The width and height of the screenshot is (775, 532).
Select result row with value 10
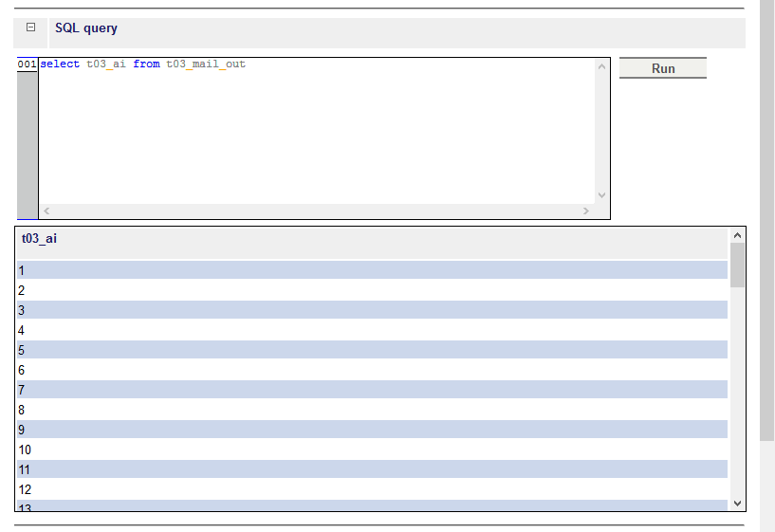[372, 449]
